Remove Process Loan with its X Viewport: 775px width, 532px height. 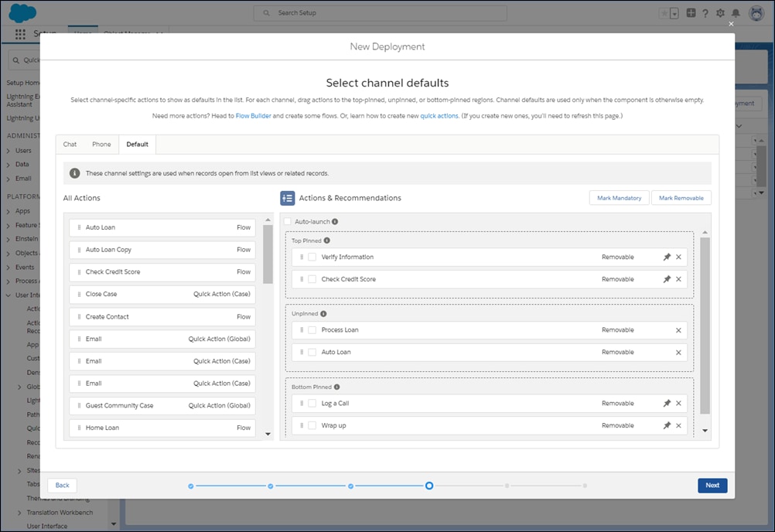point(678,330)
